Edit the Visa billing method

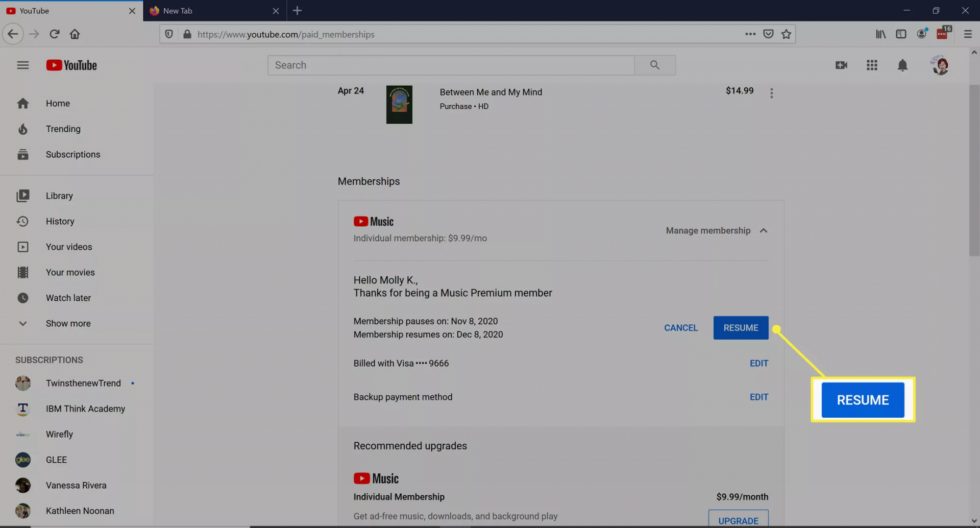(758, 363)
